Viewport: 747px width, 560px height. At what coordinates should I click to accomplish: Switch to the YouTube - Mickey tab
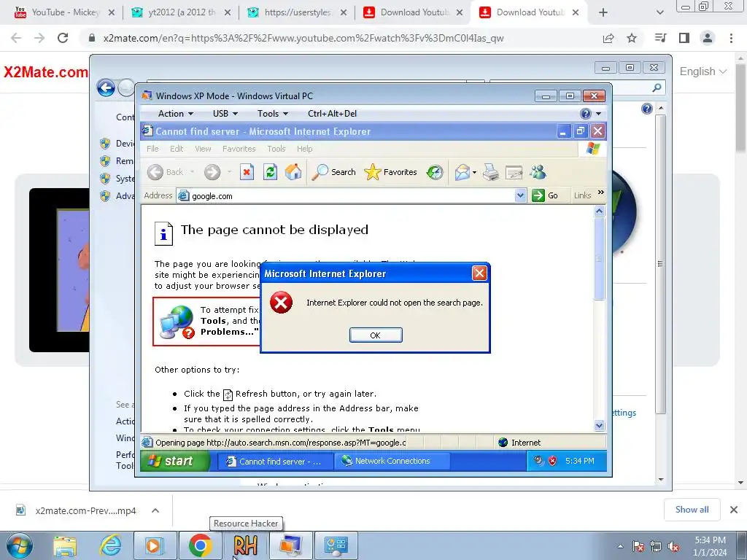[x=64, y=12]
